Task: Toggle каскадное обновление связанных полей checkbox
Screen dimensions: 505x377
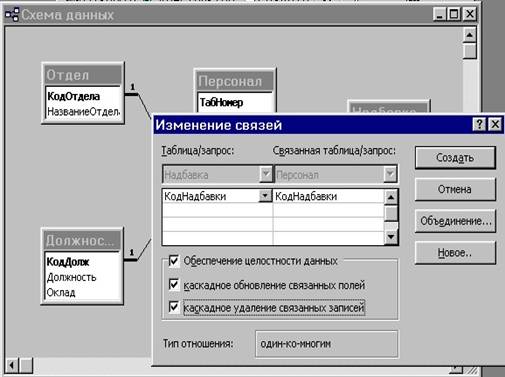Action: (x=174, y=285)
